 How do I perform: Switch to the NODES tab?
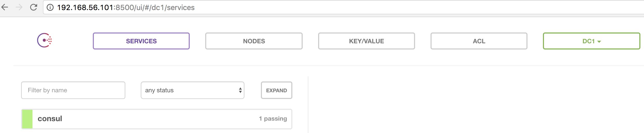coord(254,41)
